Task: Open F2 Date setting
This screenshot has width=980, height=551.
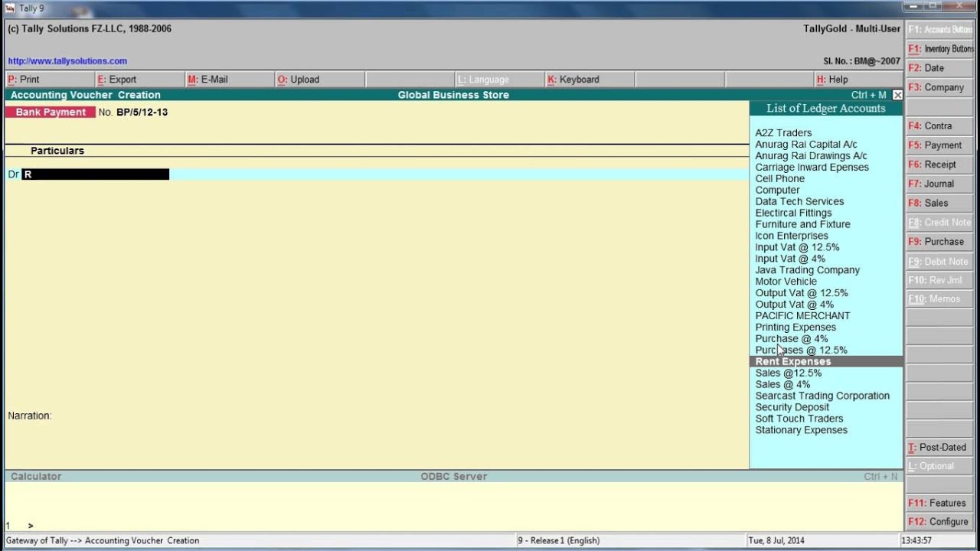Action: click(x=939, y=68)
